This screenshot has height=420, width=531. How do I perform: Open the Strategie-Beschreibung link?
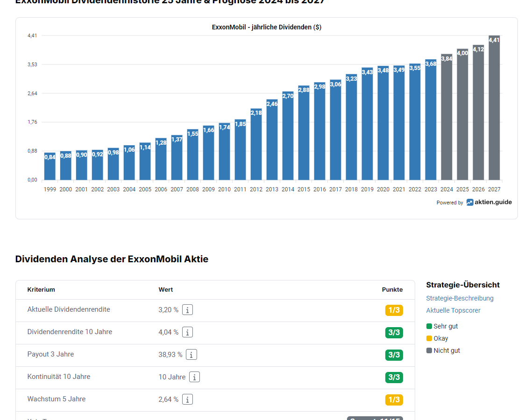click(x=460, y=298)
